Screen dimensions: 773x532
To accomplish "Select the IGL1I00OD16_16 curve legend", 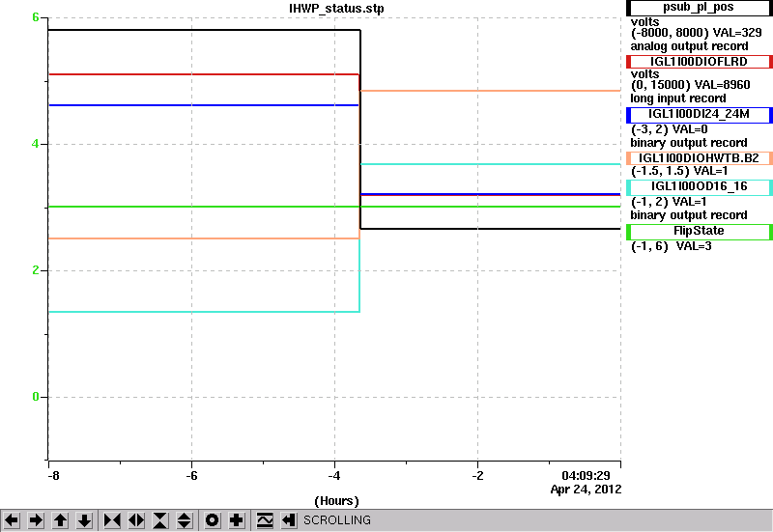I will [699, 186].
